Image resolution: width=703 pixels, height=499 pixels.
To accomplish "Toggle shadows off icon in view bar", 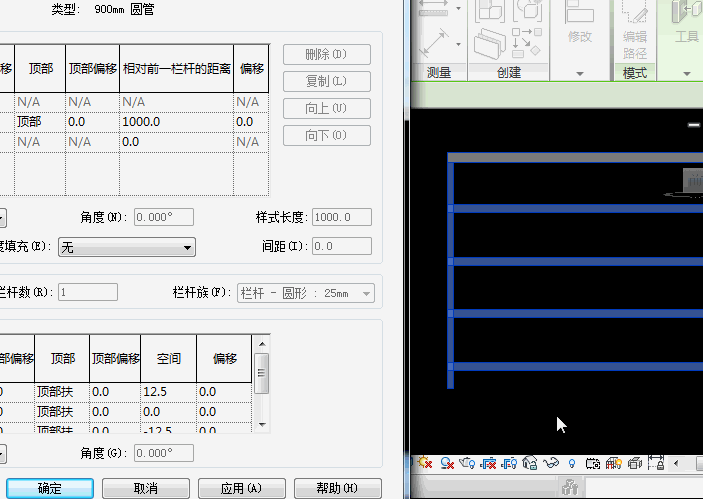I will tap(447, 463).
